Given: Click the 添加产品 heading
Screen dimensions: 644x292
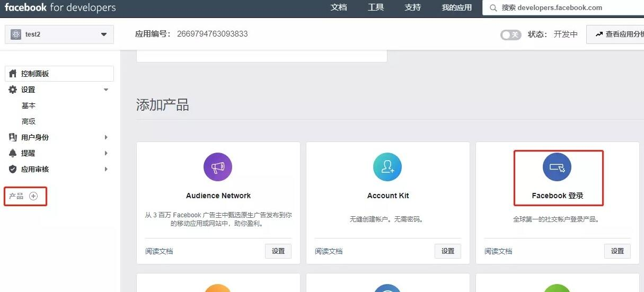Looking at the screenshot, I should point(163,104).
